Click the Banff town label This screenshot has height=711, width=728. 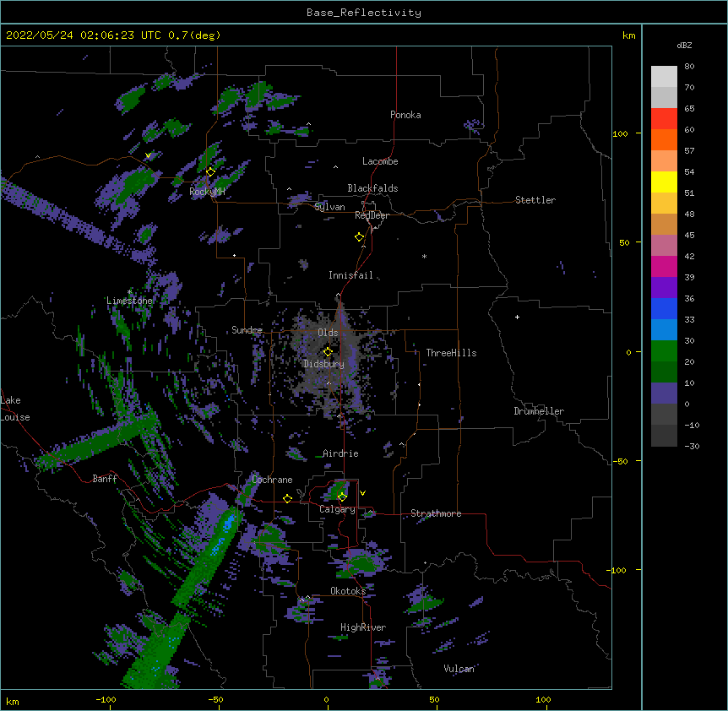tap(105, 479)
